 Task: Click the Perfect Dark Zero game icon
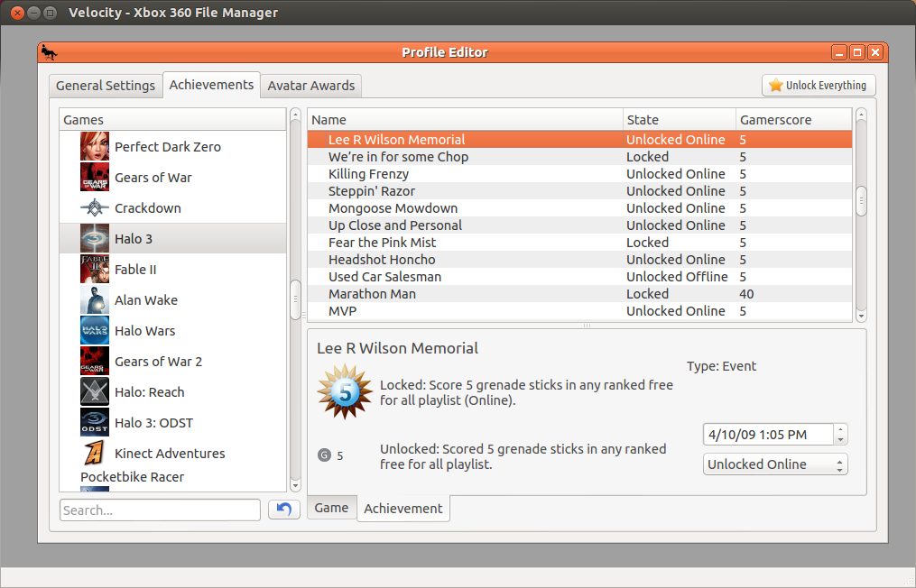point(95,147)
